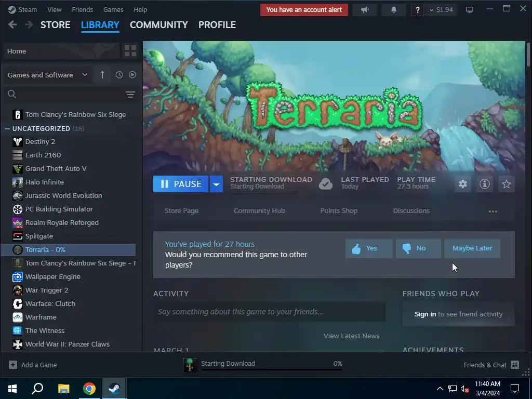
Task: Click the announcements megaphone icon
Action: tap(365, 10)
